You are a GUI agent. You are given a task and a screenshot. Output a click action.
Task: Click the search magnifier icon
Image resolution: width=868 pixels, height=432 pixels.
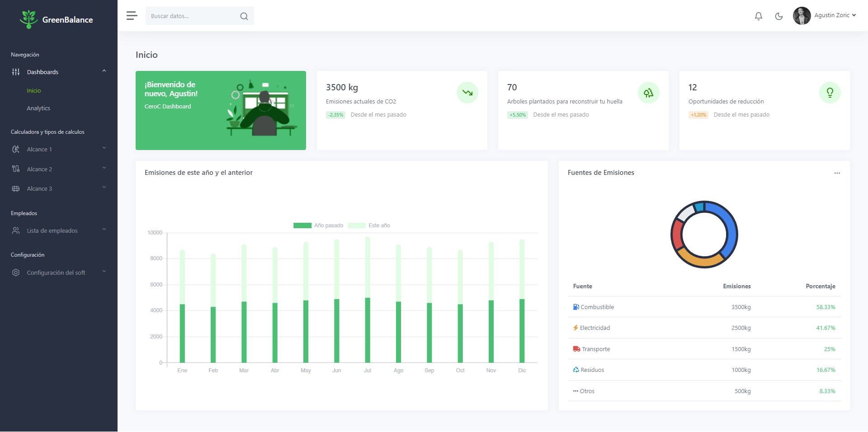tap(244, 16)
